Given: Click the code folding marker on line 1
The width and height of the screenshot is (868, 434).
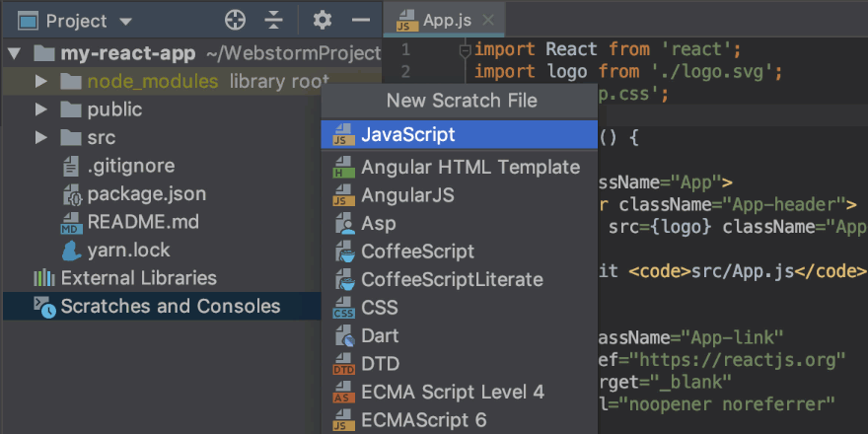Looking at the screenshot, I should [x=465, y=51].
